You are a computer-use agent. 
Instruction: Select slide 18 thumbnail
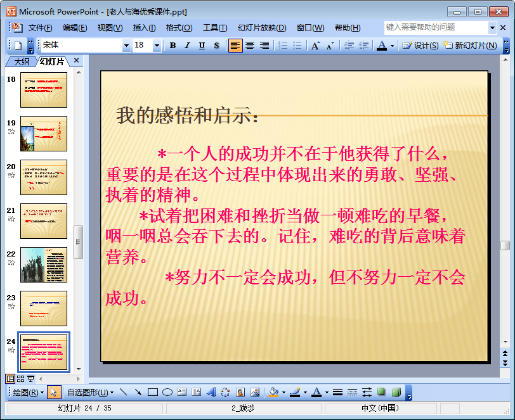44,90
